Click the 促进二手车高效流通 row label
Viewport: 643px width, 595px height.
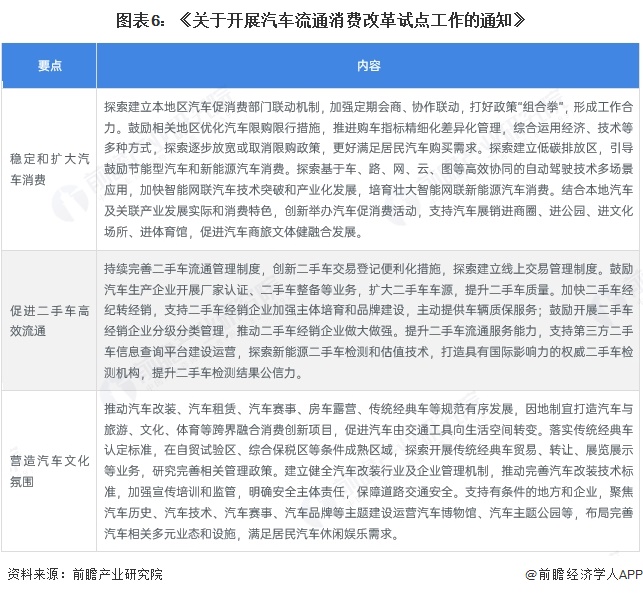point(50,321)
